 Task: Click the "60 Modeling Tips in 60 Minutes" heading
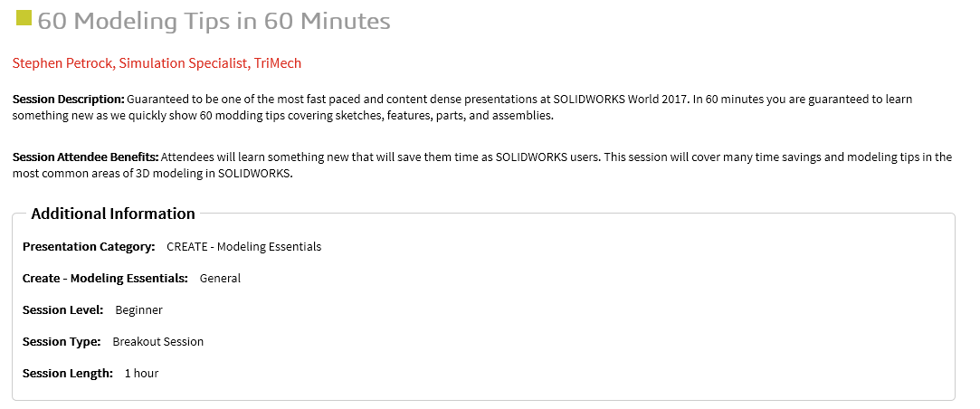click(214, 21)
